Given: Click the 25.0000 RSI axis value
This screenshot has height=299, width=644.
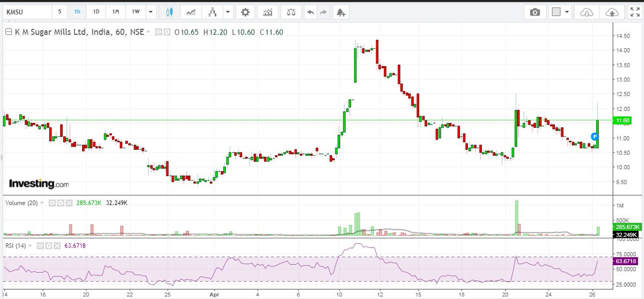Looking at the screenshot, I should click(x=626, y=284).
